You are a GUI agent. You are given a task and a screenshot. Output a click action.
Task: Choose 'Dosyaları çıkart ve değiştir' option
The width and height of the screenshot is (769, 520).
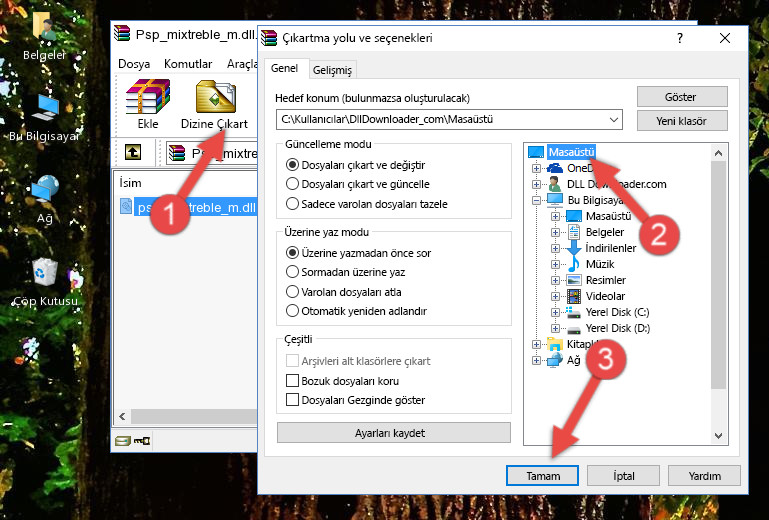pos(356,165)
